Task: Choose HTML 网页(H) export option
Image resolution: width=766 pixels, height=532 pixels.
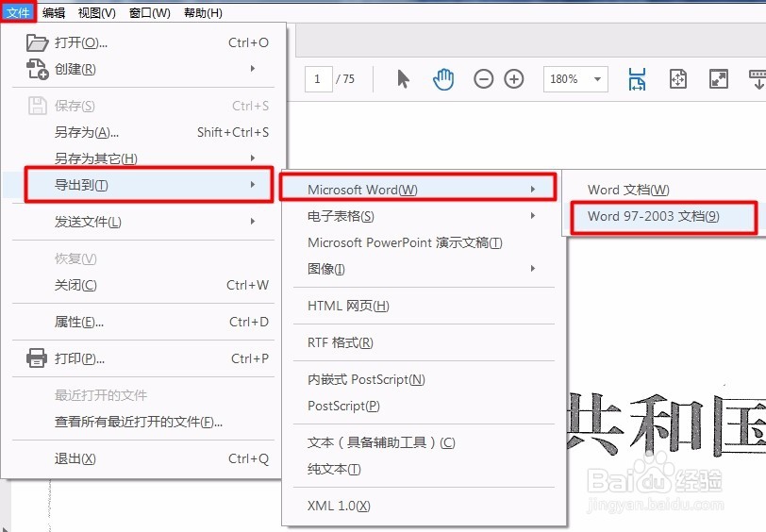Action: point(425,306)
